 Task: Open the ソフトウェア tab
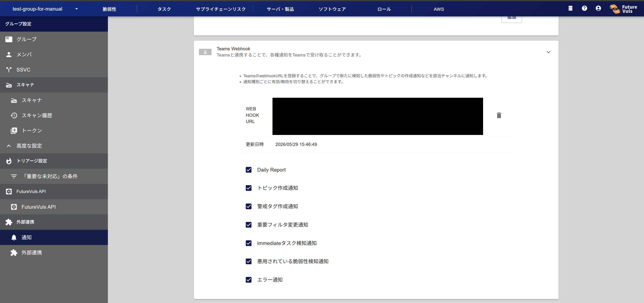332,9
